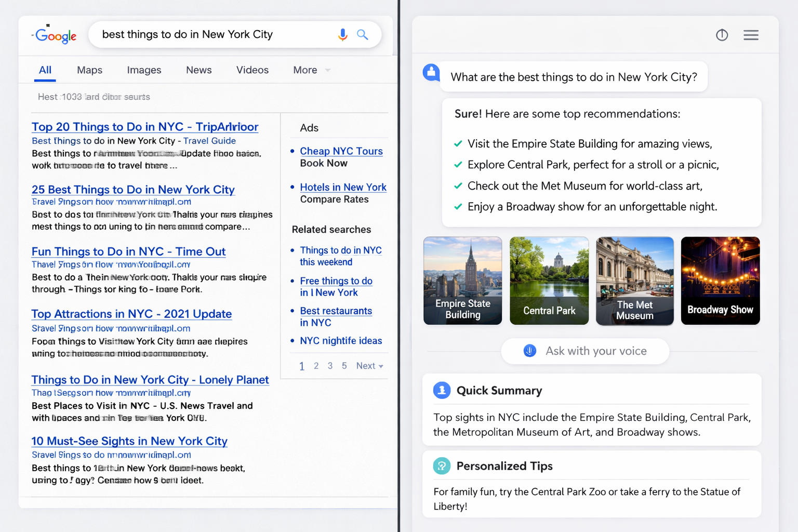Click the Travel Guide text under first result
This screenshot has height=532, width=798.
[x=209, y=141]
